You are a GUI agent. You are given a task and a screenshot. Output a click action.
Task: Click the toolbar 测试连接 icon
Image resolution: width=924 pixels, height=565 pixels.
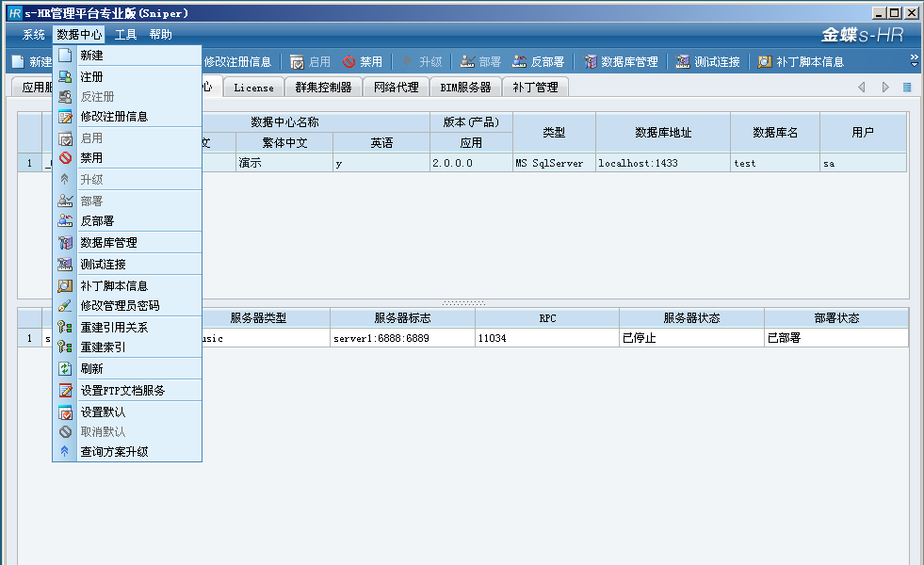(x=682, y=62)
